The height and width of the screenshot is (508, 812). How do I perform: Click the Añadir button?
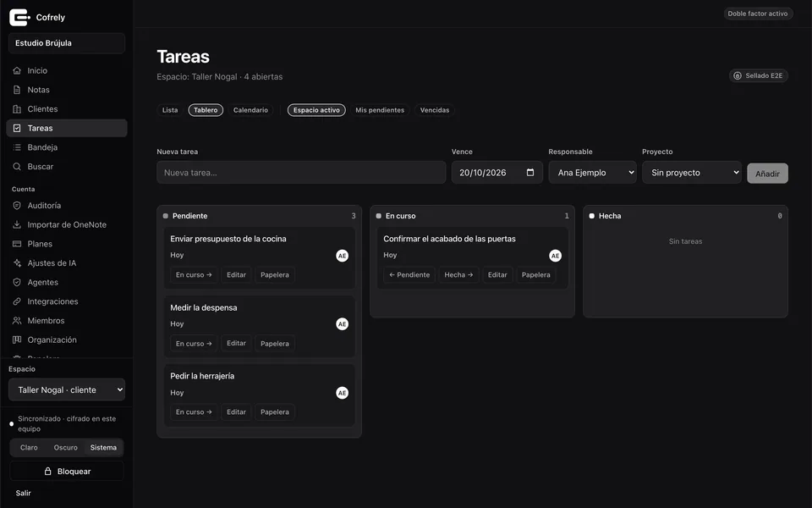[767, 174]
